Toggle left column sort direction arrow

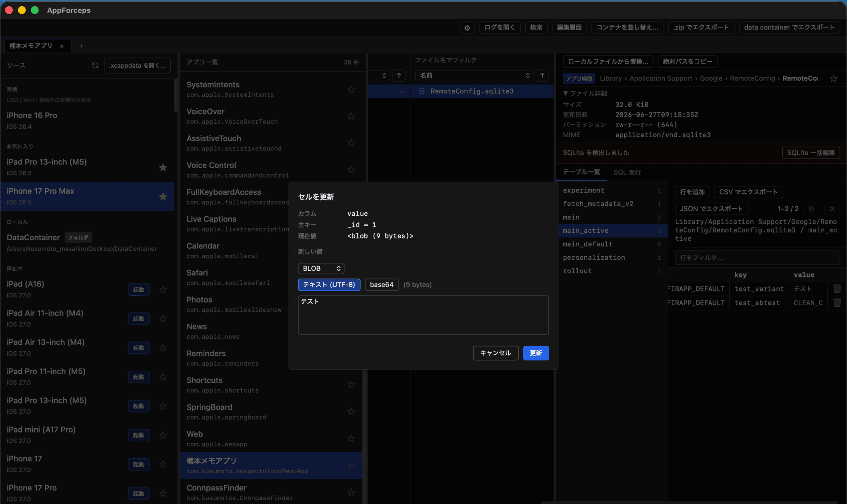(x=399, y=75)
